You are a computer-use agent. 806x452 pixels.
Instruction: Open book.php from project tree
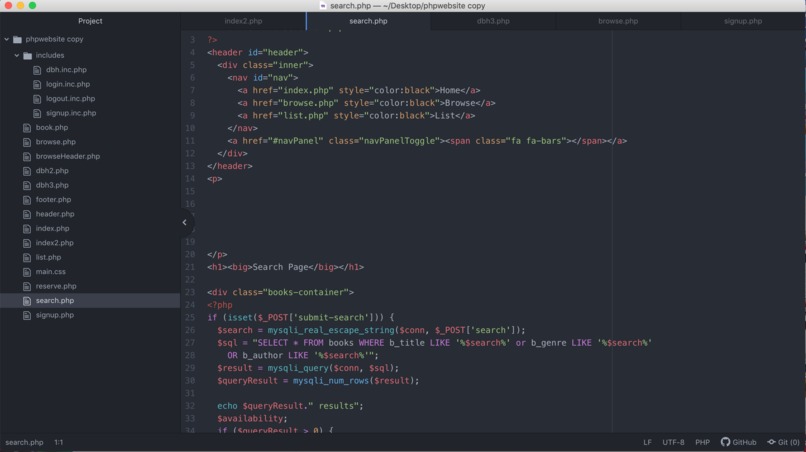(52, 128)
